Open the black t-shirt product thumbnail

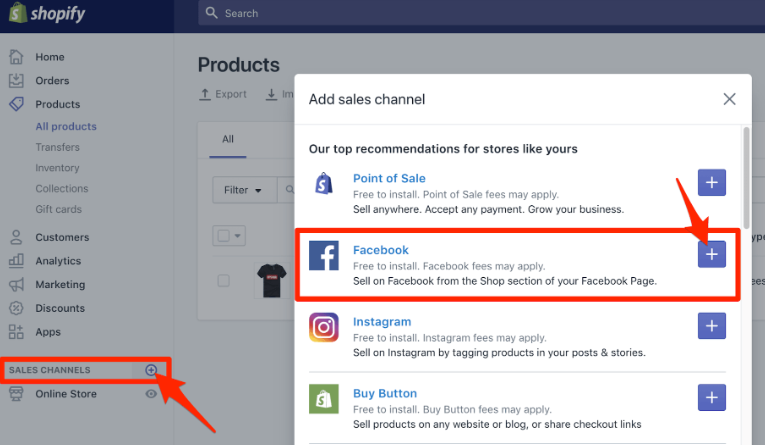[x=272, y=281]
